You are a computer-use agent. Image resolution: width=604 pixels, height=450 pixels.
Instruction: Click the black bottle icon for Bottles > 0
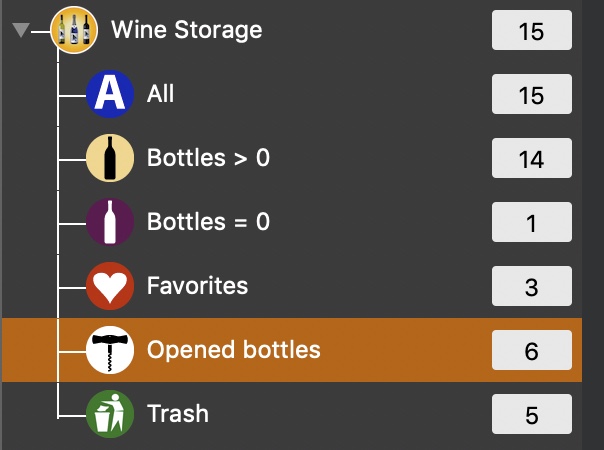pyautogui.click(x=110, y=158)
